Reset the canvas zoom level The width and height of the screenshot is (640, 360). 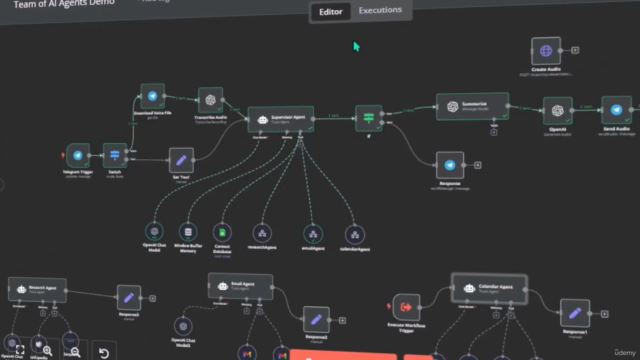tap(104, 353)
